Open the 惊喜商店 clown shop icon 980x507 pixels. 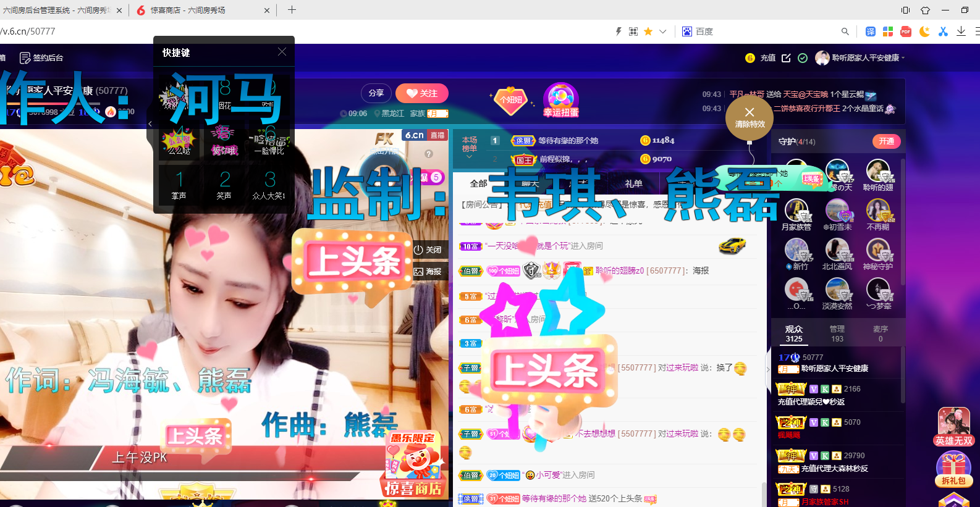tap(413, 464)
